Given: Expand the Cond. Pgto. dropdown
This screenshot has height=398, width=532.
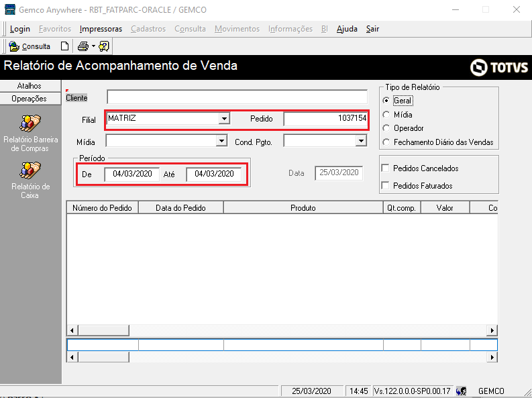Looking at the screenshot, I should [x=361, y=141].
